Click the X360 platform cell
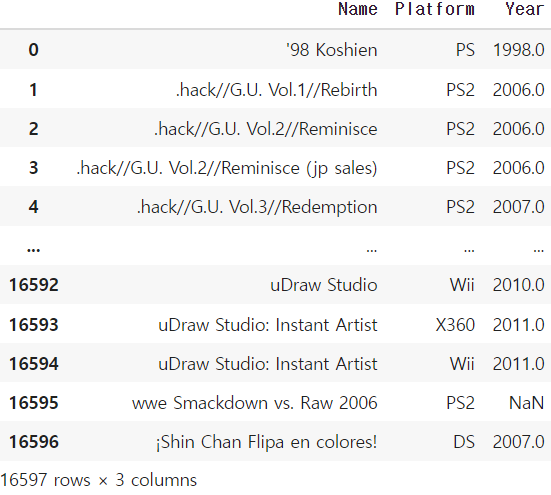This screenshot has width=551, height=495. [x=455, y=325]
